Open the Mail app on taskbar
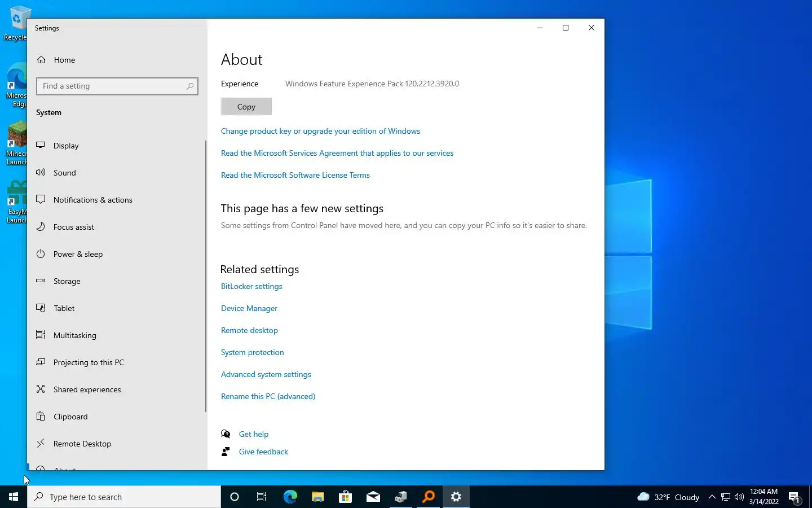The width and height of the screenshot is (812, 508). pyautogui.click(x=373, y=497)
